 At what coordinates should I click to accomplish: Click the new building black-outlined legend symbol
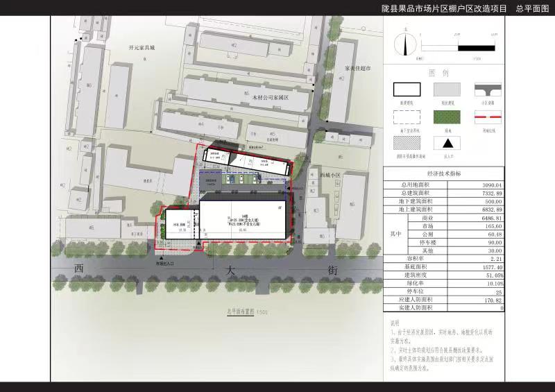pos(407,90)
